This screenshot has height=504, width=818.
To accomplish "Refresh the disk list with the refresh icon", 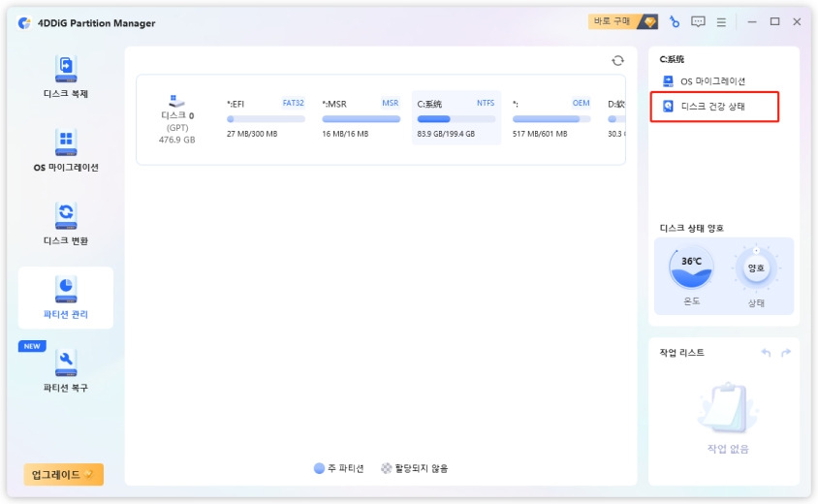I will [x=617, y=60].
